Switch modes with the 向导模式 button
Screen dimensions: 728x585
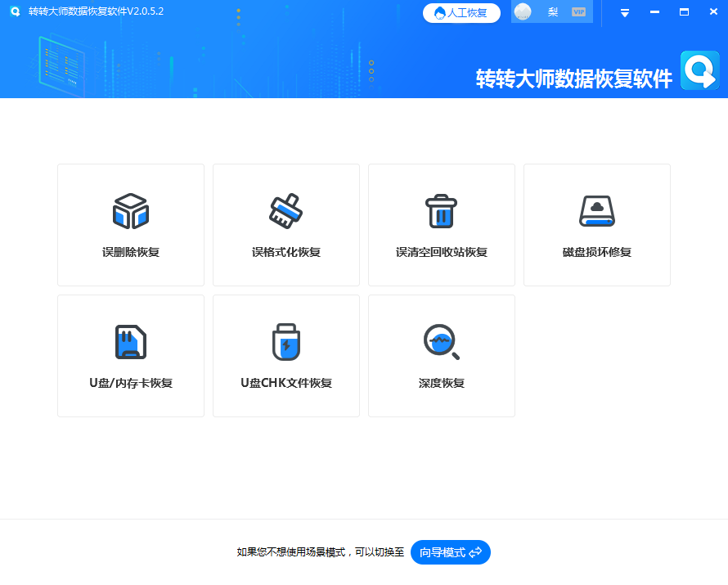point(449,552)
